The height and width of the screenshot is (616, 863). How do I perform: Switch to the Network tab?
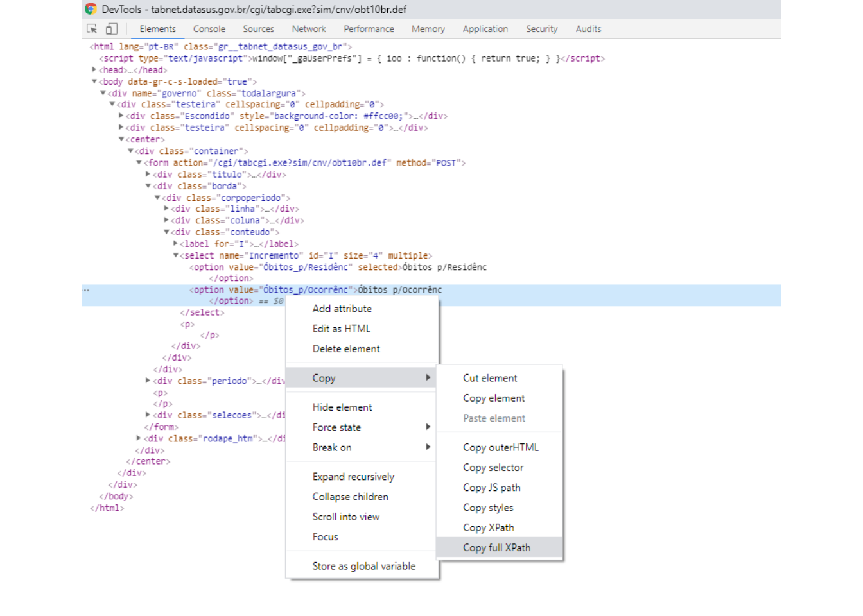coord(309,29)
